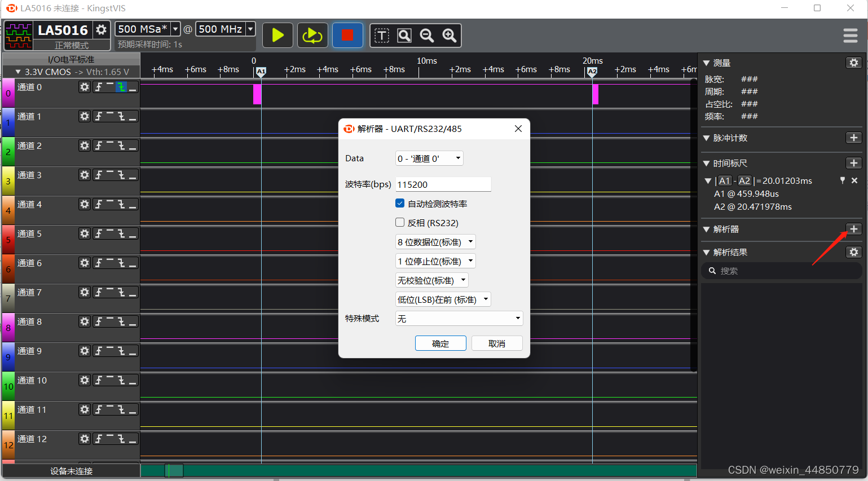Collapse the 解析结果 section
Viewport: 868px width, 481px height.
706,252
